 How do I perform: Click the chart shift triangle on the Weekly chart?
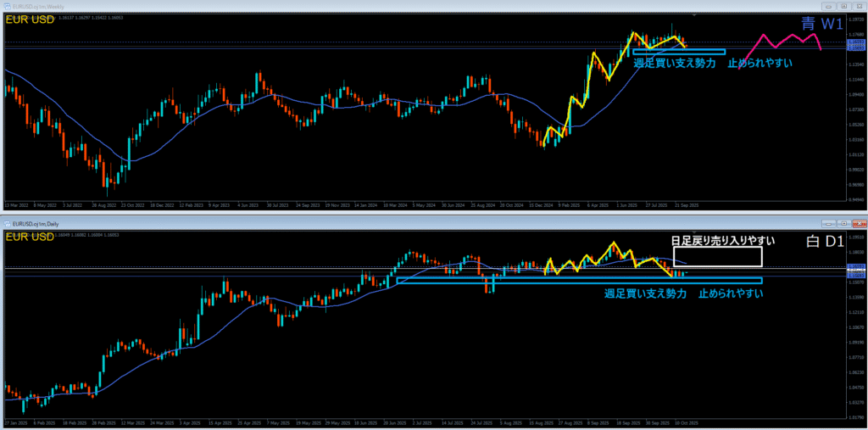click(x=694, y=14)
